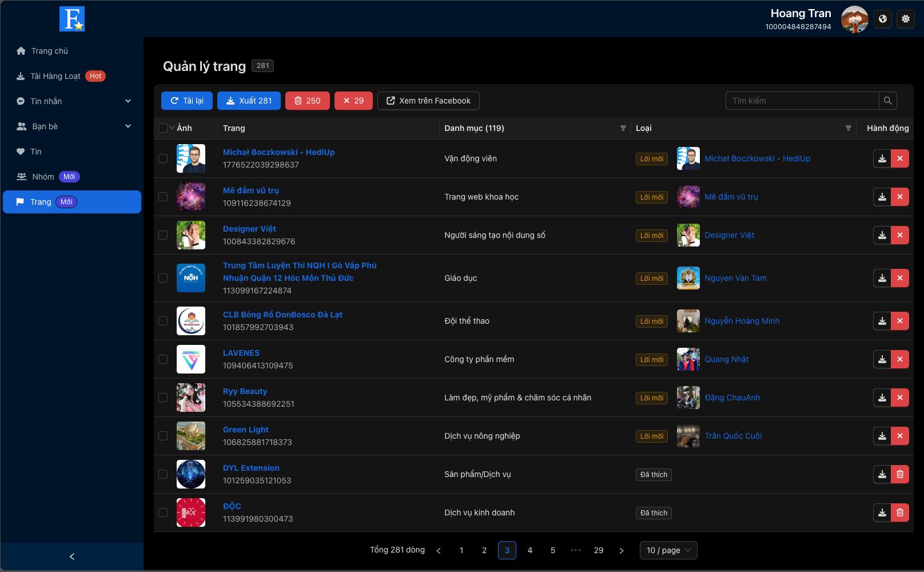The height and width of the screenshot is (572, 924).
Task: Click trash icon for ĐỘC row
Action: pos(900,513)
